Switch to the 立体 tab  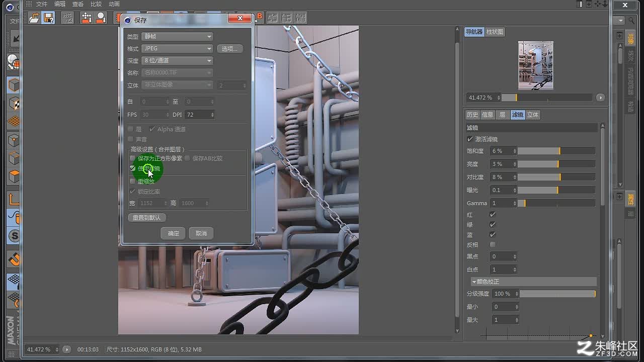[x=533, y=115]
